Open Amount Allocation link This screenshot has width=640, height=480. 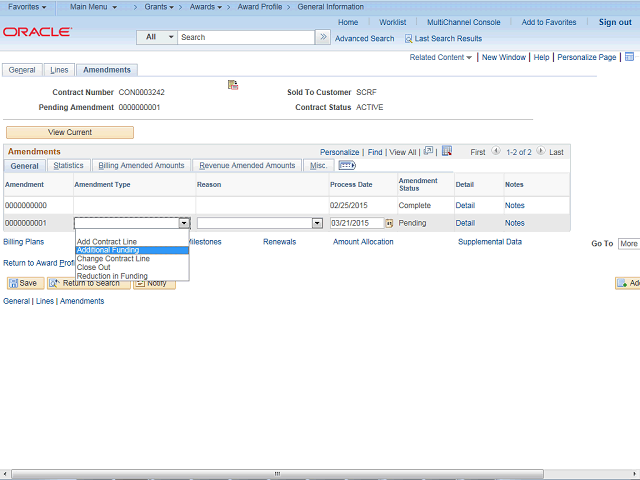363,242
